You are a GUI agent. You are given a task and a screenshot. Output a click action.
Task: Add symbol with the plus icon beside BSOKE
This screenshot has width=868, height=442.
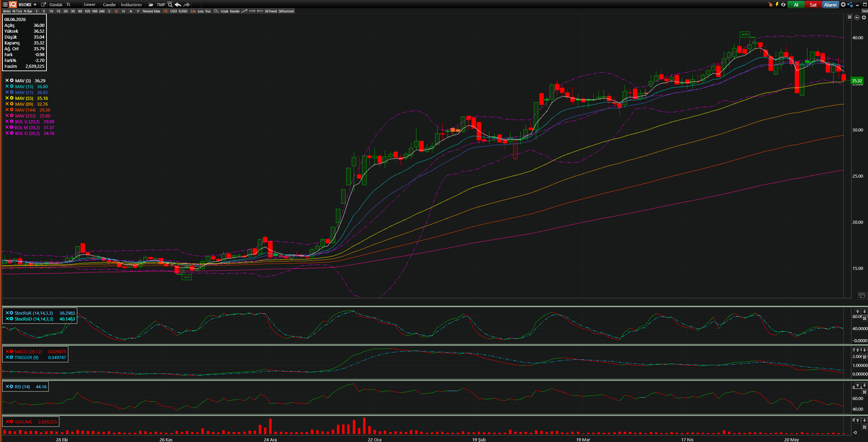click(35, 4)
